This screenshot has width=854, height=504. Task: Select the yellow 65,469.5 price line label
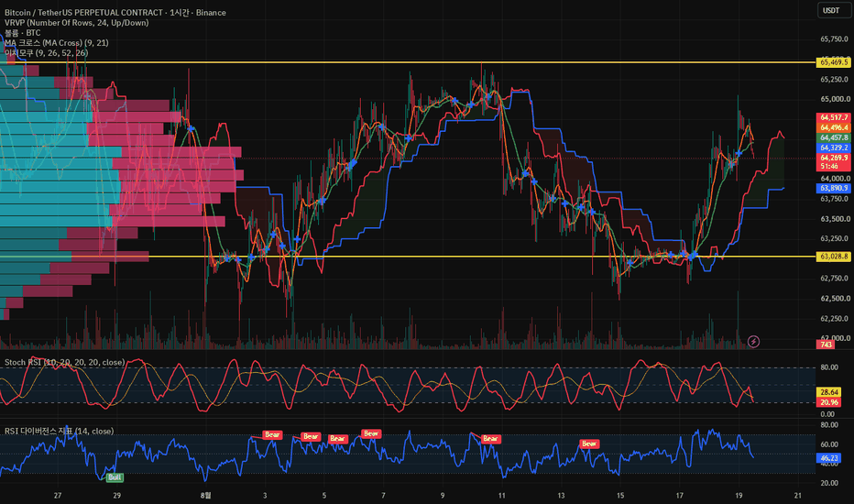point(833,62)
